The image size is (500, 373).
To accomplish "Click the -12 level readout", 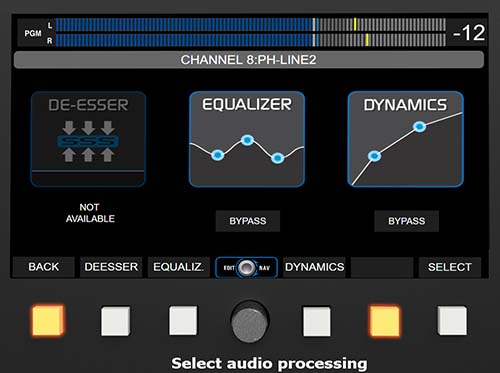I will pos(469,33).
